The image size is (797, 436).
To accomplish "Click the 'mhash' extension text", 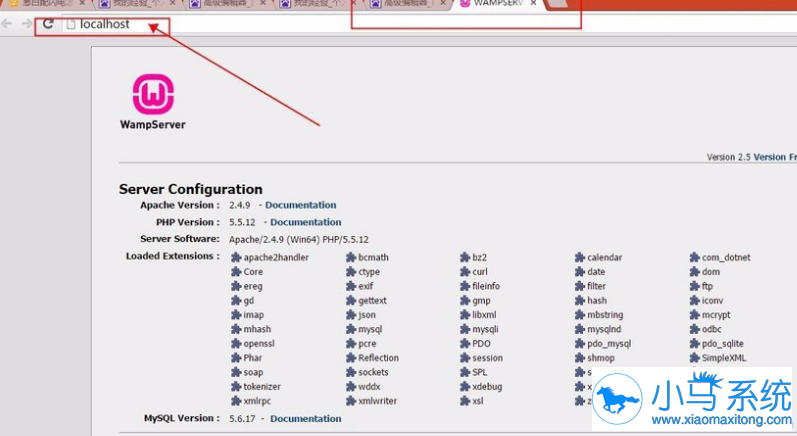I will point(257,329).
